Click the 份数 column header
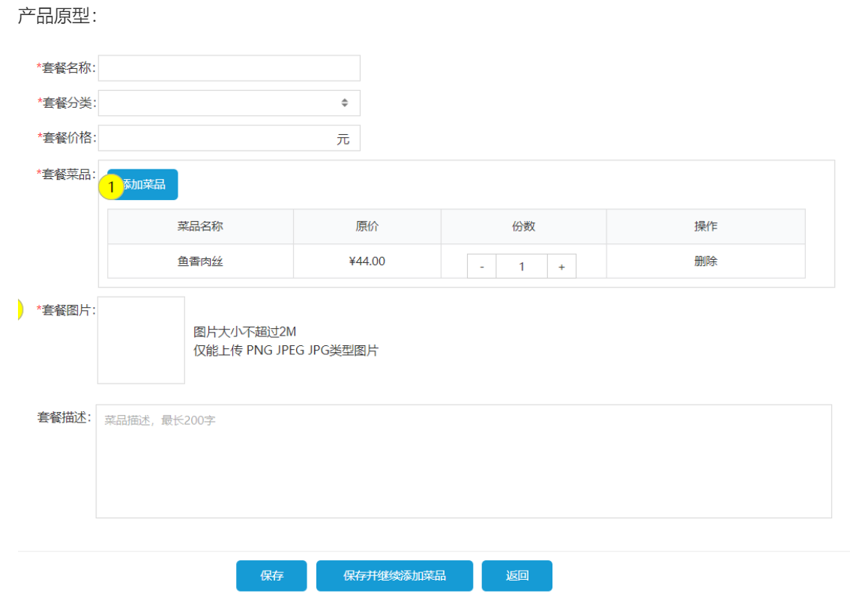The image size is (868, 594). [524, 226]
